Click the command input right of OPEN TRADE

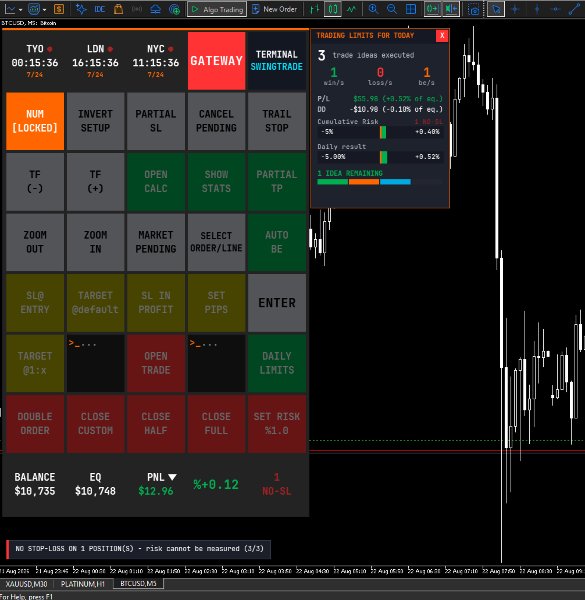point(217,363)
